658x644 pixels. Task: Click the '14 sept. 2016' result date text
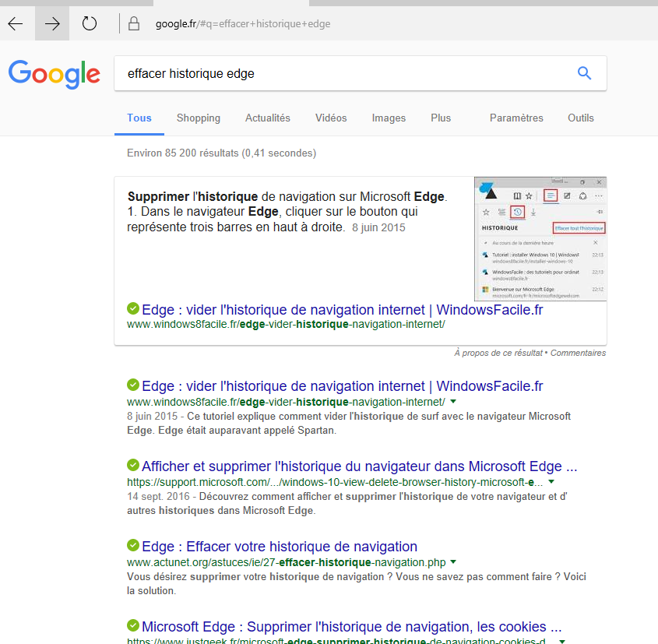pos(159,496)
